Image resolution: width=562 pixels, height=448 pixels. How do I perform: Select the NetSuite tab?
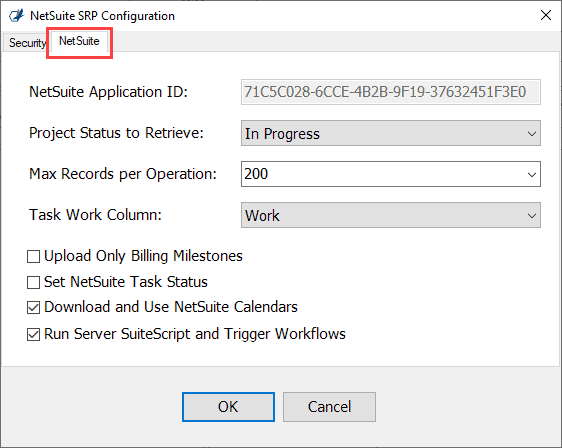(x=79, y=42)
